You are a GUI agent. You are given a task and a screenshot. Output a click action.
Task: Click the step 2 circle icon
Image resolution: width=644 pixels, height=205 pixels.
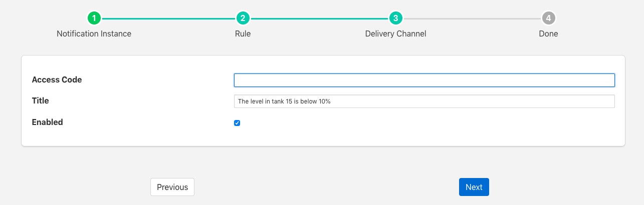[243, 18]
